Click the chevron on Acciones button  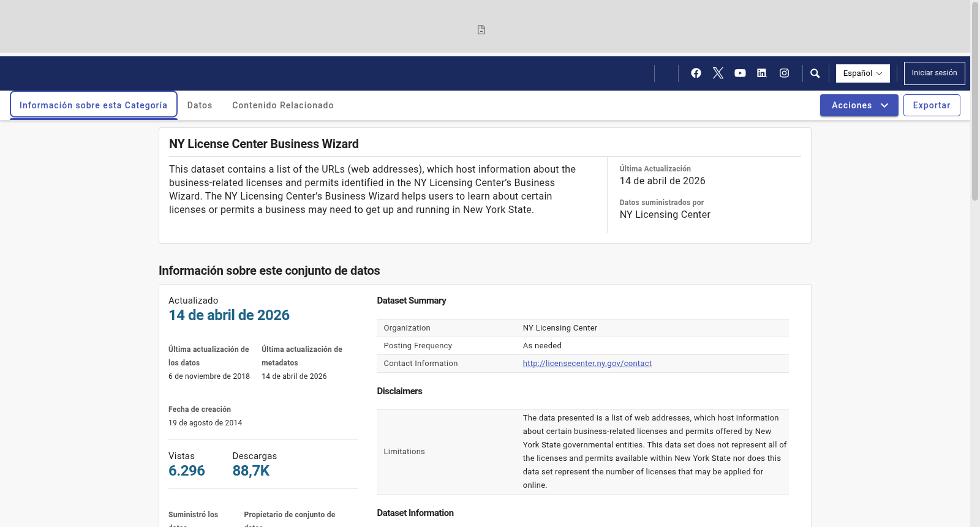click(x=884, y=105)
